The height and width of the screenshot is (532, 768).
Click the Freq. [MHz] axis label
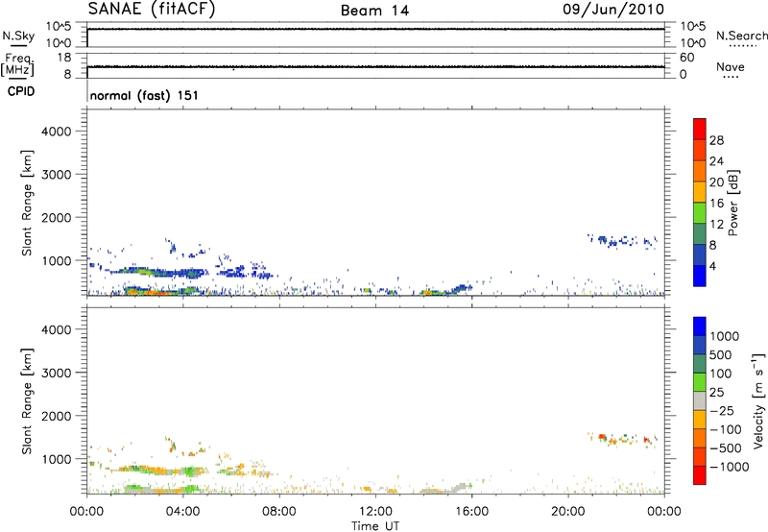(18, 64)
